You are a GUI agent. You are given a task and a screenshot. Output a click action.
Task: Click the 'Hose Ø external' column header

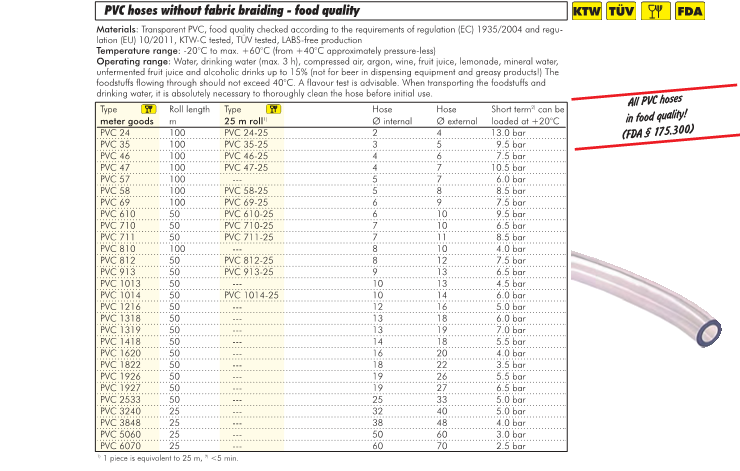click(x=456, y=114)
